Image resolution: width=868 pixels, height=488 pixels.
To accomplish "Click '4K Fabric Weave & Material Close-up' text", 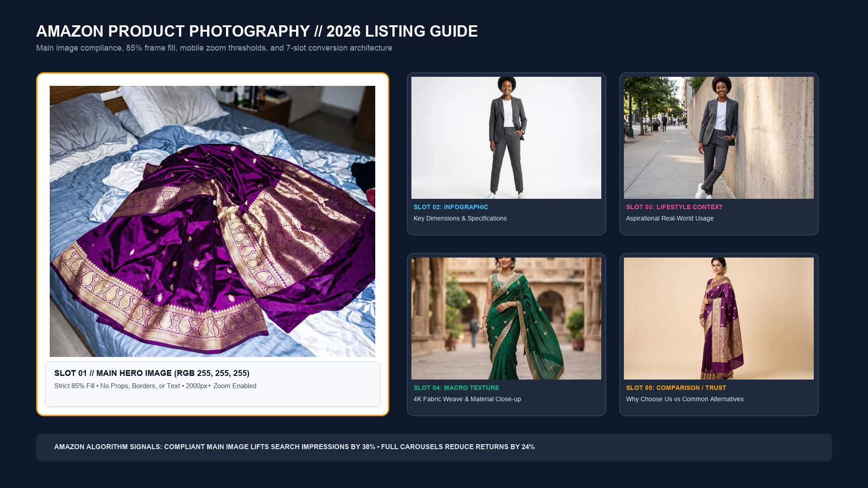I will point(467,399).
